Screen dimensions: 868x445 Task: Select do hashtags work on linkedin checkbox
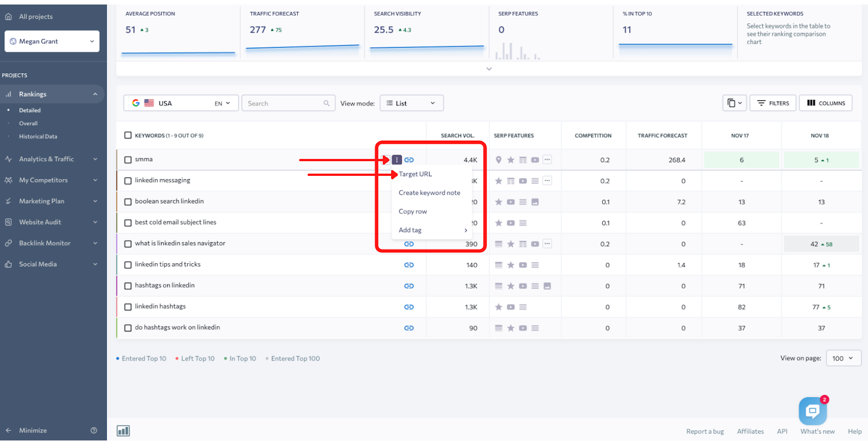point(128,328)
